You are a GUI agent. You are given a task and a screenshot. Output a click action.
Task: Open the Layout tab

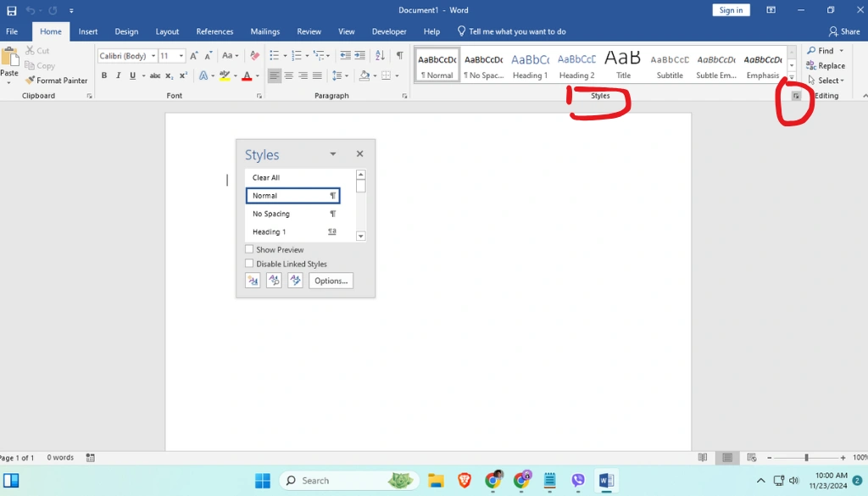pos(167,31)
